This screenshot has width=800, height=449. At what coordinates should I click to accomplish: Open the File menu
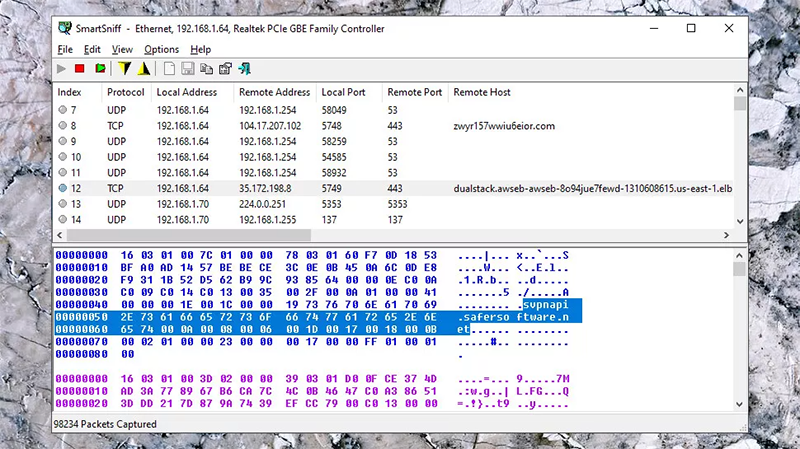(65, 49)
